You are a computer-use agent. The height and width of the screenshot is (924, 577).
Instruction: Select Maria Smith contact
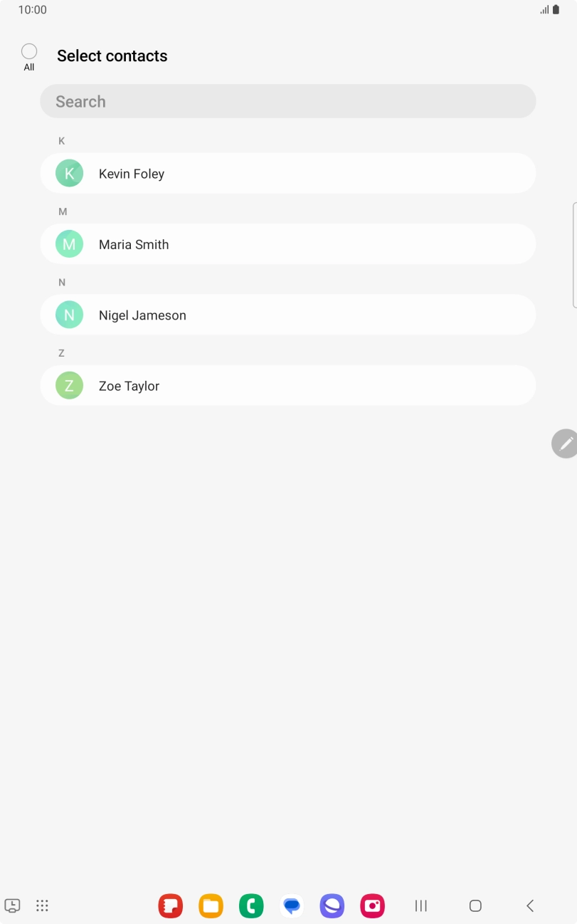pos(287,244)
